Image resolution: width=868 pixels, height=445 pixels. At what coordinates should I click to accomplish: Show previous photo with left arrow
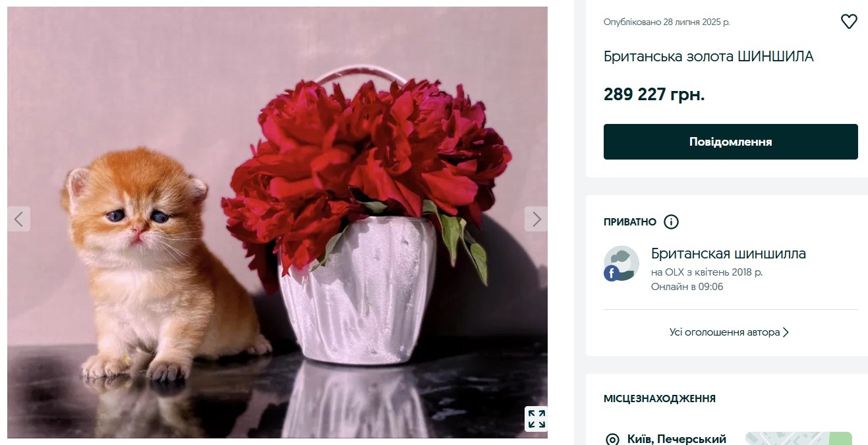pyautogui.click(x=18, y=219)
